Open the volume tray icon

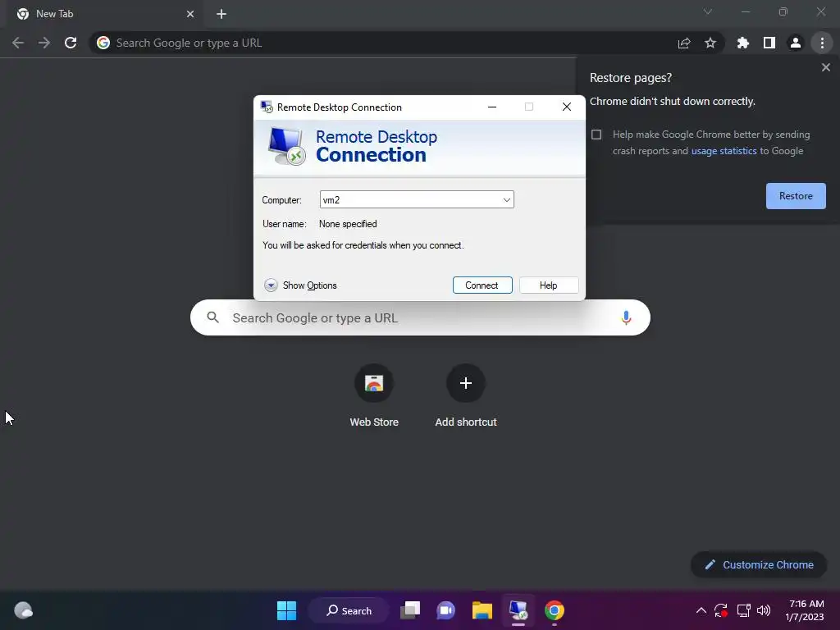click(764, 610)
